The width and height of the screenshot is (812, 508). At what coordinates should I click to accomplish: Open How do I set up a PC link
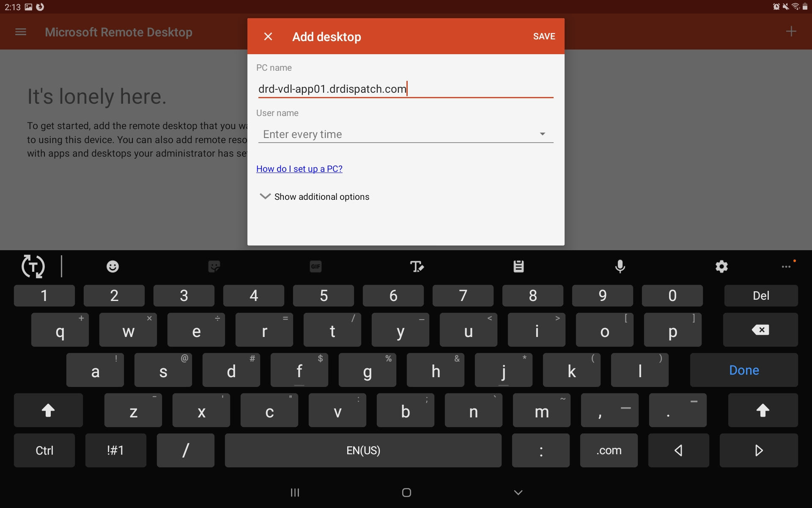299,168
